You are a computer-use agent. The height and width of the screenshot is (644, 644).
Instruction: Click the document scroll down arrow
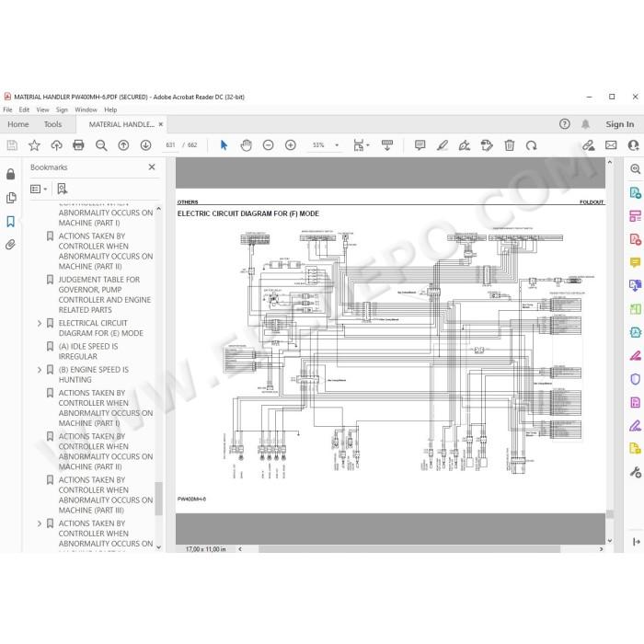click(x=610, y=541)
